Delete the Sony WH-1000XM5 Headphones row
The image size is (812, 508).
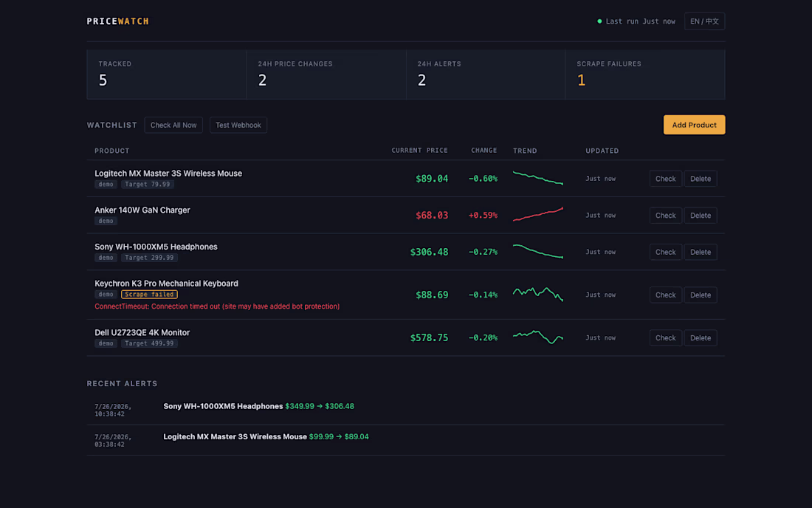click(700, 253)
